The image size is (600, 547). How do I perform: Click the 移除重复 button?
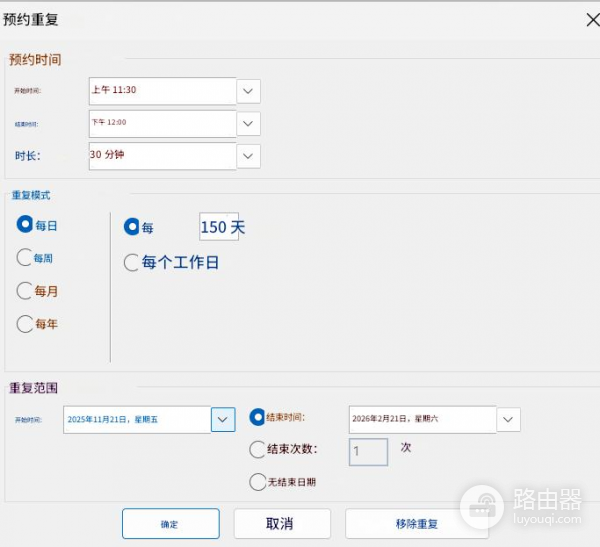pos(417,523)
